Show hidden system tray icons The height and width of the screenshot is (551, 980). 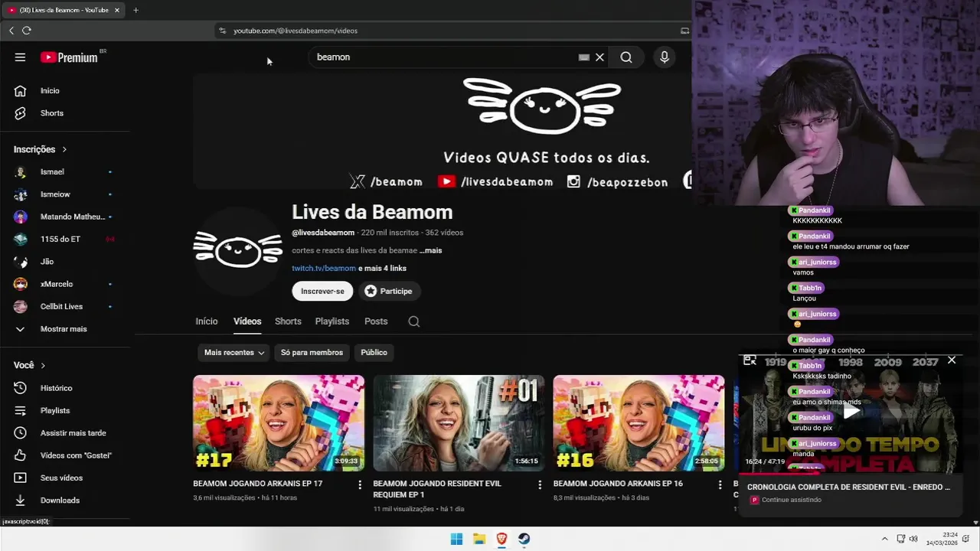[884, 539]
